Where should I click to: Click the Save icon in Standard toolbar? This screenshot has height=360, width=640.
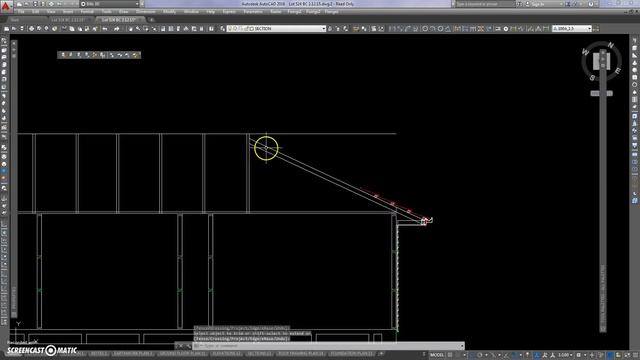pyautogui.click(x=22, y=29)
